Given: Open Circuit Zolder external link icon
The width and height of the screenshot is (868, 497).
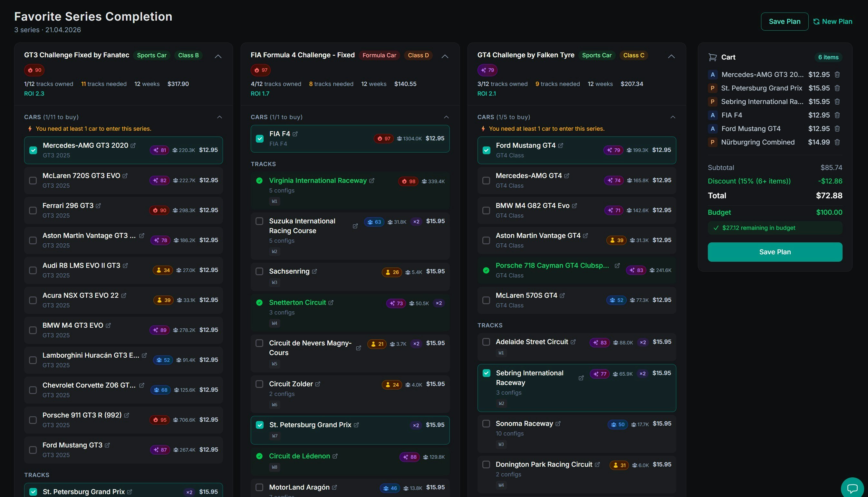Looking at the screenshot, I should pyautogui.click(x=318, y=384).
